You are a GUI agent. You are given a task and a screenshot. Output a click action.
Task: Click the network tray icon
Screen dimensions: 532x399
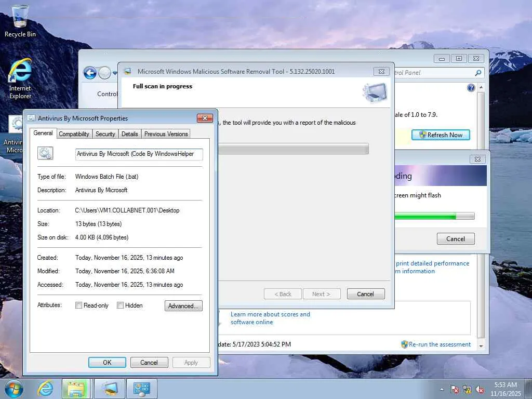click(x=467, y=389)
